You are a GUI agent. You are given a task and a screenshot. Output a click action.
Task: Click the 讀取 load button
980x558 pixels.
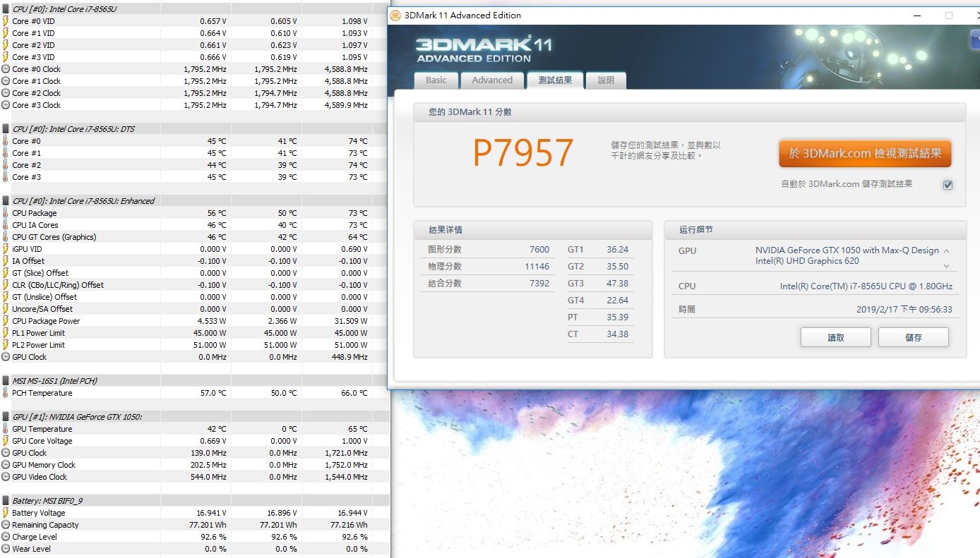click(836, 338)
